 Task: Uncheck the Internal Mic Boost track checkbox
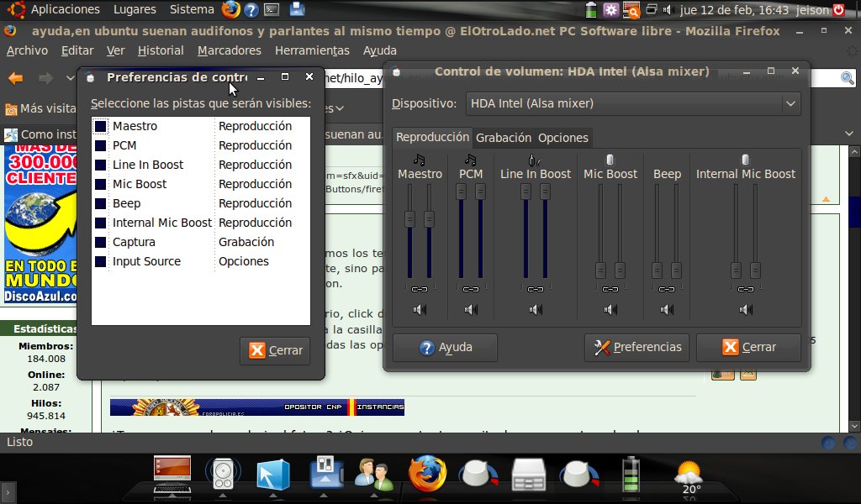[101, 223]
